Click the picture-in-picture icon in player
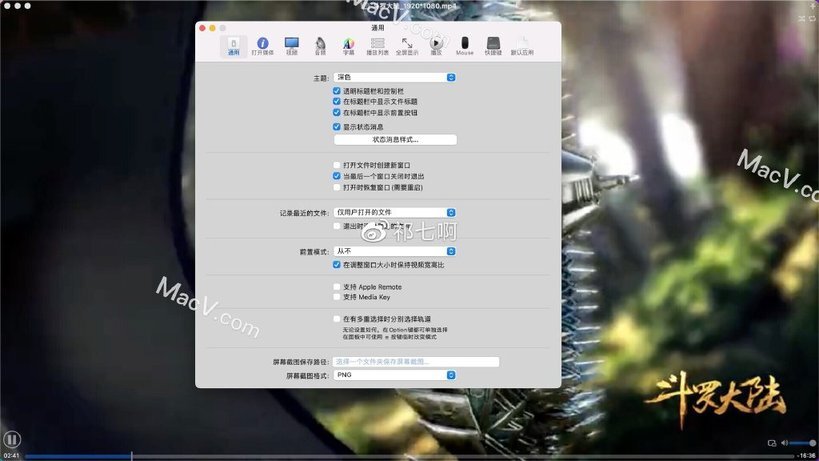The image size is (819, 461). point(771,443)
